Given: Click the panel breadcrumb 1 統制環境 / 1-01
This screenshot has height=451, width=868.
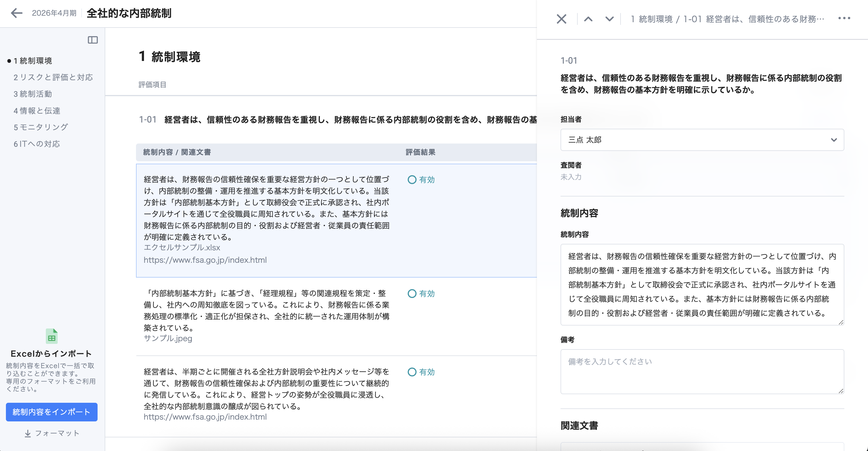Looking at the screenshot, I should point(728,19).
